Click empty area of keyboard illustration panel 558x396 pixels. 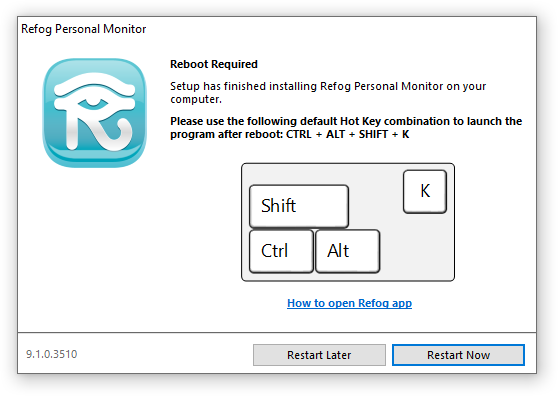418,249
